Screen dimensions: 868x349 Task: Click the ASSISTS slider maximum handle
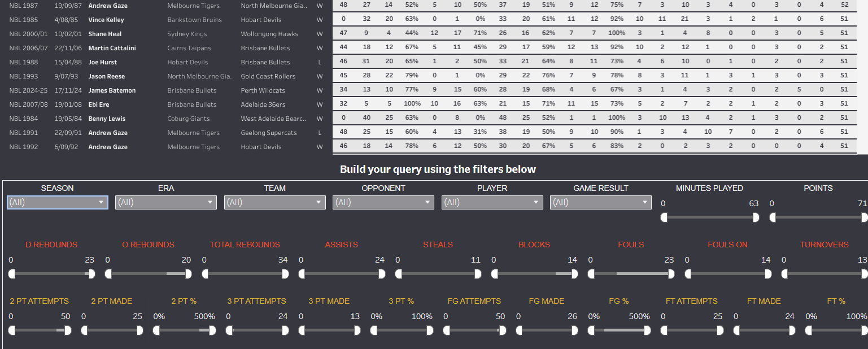[382, 274]
